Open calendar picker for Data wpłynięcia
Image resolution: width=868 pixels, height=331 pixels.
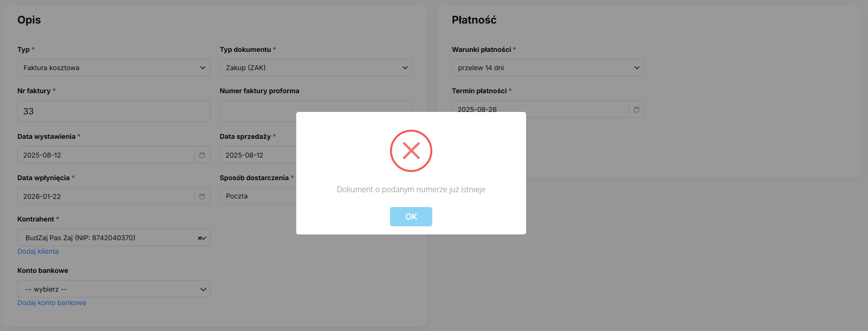coord(202,196)
